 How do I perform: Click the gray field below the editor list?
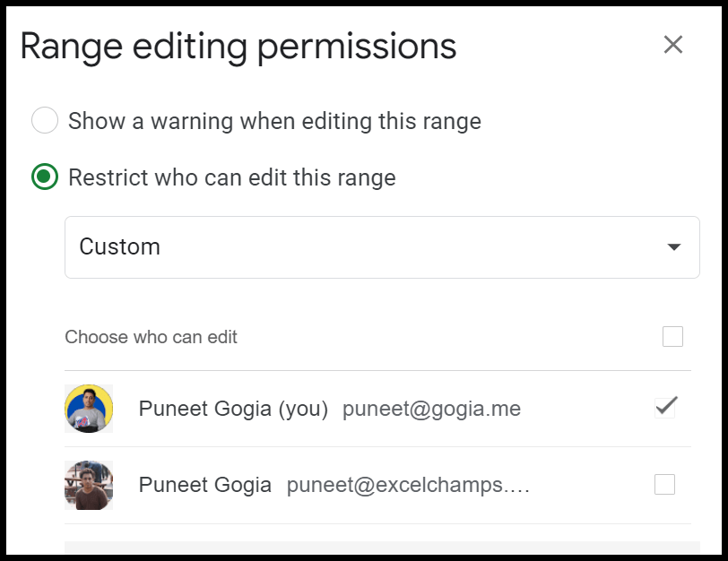pos(382,548)
